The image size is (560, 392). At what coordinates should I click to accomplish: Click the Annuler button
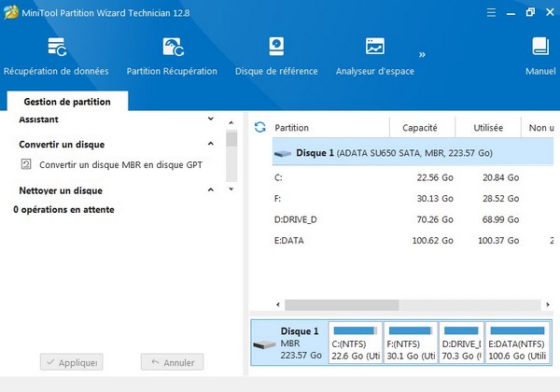coord(172,362)
